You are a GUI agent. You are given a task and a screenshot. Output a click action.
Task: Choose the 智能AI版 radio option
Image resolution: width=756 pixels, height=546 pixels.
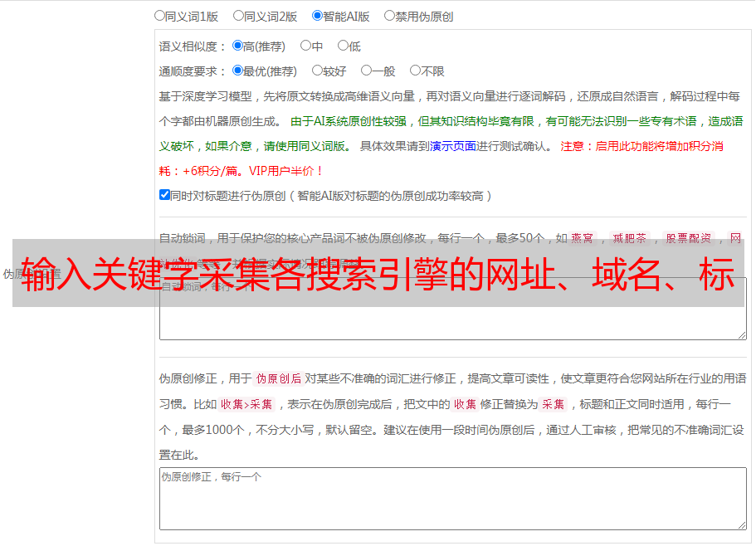(x=317, y=16)
